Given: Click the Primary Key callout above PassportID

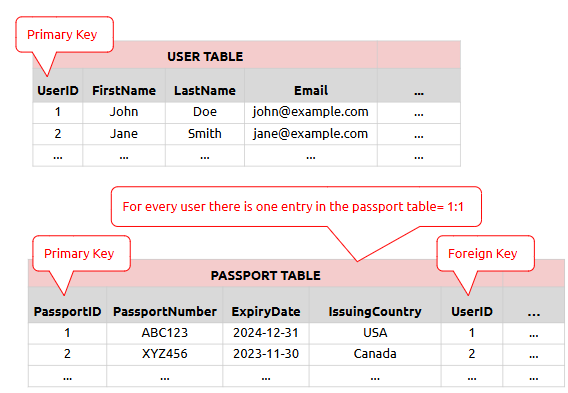Looking at the screenshot, I should 82,254.
